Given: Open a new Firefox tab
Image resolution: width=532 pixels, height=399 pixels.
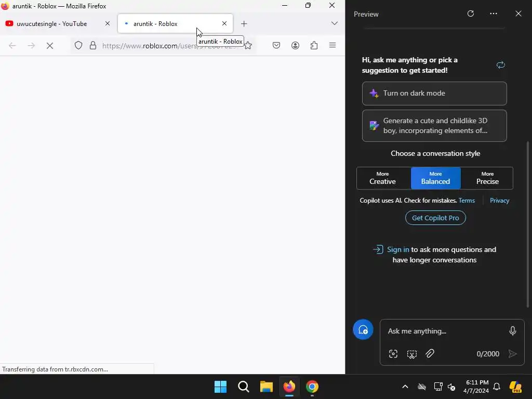Looking at the screenshot, I should (x=244, y=24).
